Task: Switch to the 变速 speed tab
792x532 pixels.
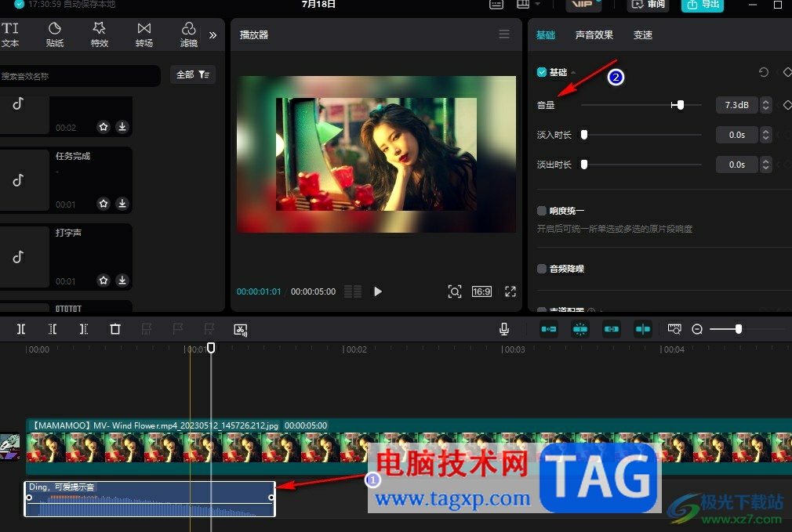Action: point(643,34)
